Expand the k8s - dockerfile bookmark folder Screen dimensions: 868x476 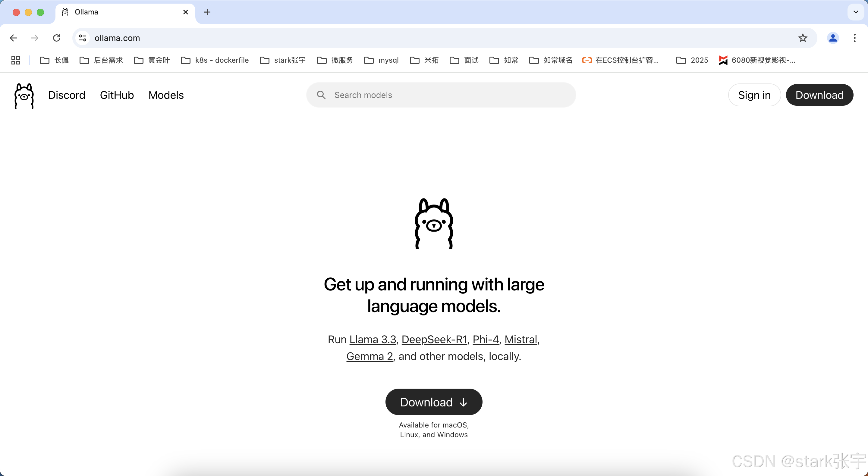215,60
